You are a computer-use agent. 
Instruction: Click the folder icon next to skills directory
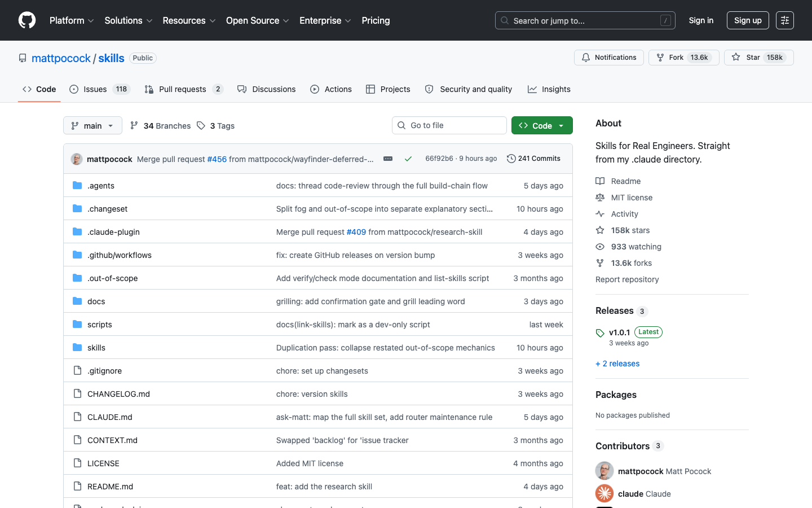pyautogui.click(x=77, y=347)
